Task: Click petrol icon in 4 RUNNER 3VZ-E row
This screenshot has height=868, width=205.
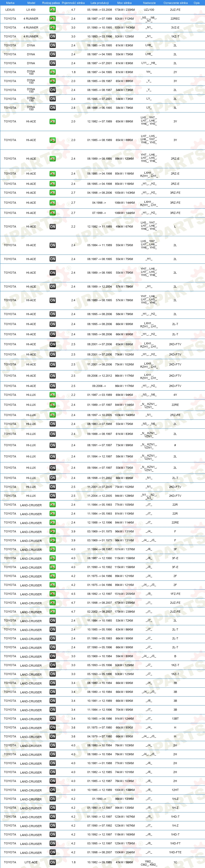Action: click(x=53, y=28)
